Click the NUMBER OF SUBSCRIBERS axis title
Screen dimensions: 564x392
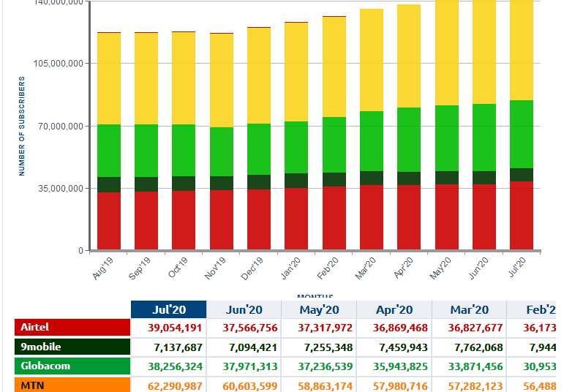point(22,126)
